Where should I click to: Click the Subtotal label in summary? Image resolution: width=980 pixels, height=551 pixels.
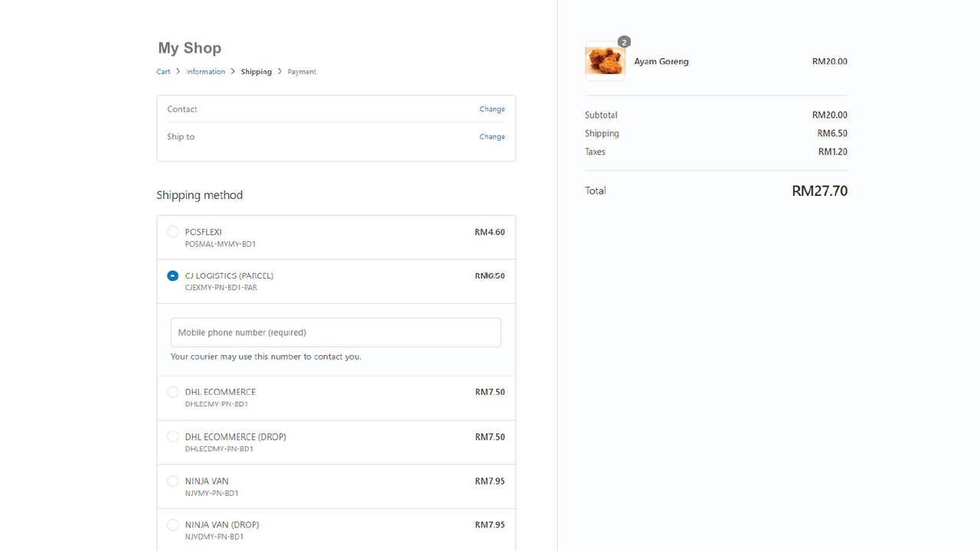click(x=601, y=115)
